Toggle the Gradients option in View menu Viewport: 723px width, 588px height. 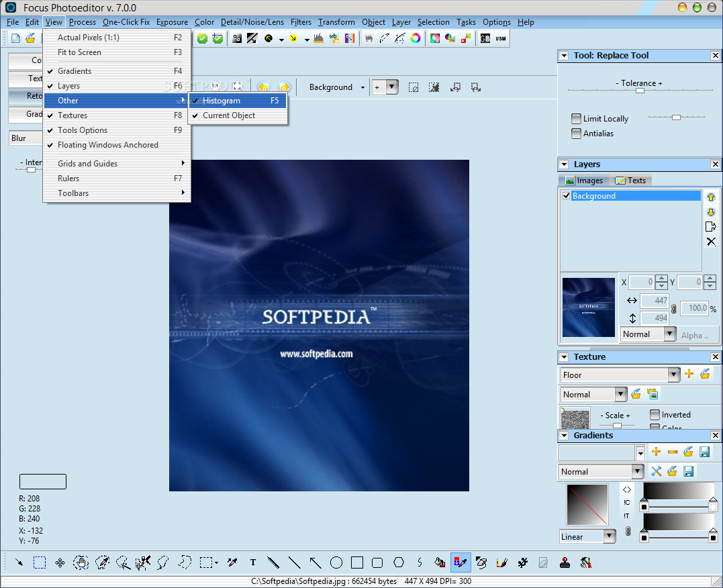(x=117, y=71)
